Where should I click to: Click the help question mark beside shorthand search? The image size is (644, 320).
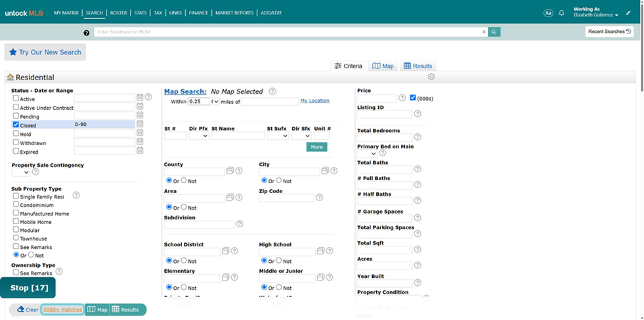86,33
